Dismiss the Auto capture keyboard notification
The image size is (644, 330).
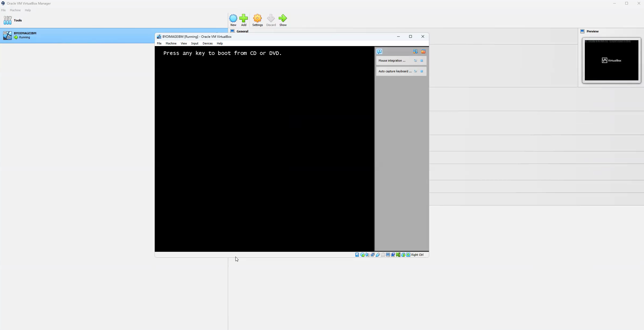[422, 71]
